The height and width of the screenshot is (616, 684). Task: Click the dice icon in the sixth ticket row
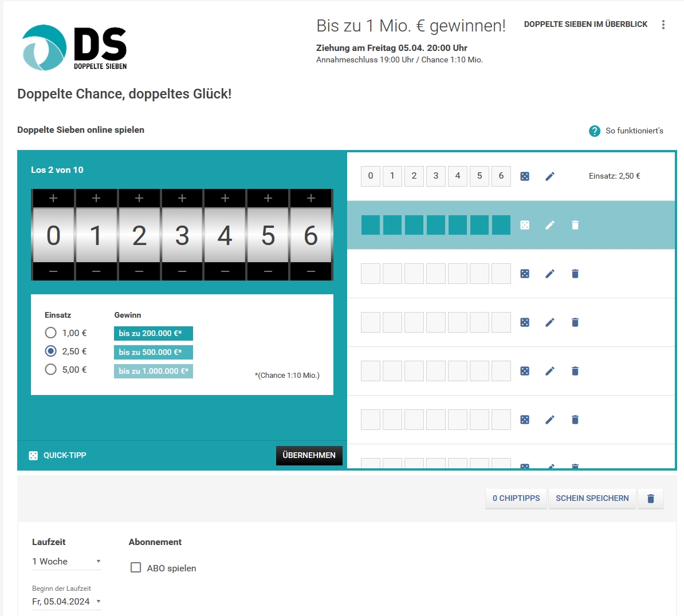pyautogui.click(x=525, y=420)
